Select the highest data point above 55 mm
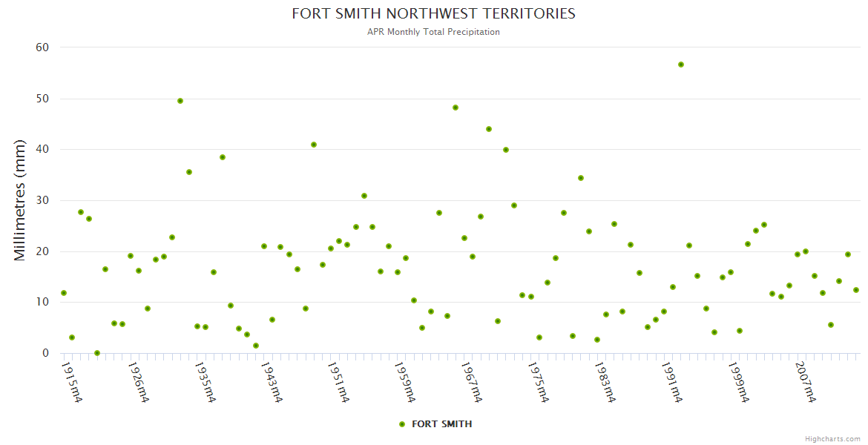 point(680,65)
